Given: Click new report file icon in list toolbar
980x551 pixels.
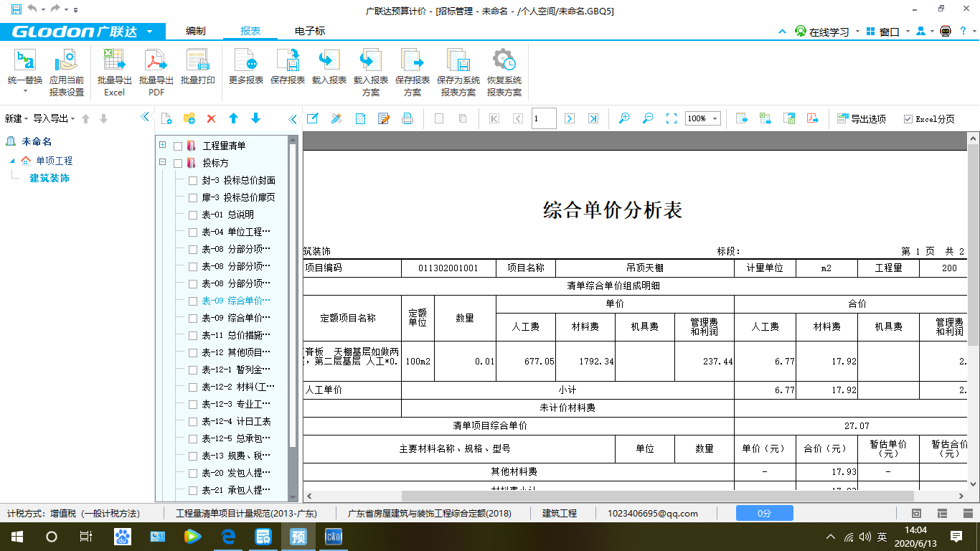Looking at the screenshot, I should click(166, 118).
